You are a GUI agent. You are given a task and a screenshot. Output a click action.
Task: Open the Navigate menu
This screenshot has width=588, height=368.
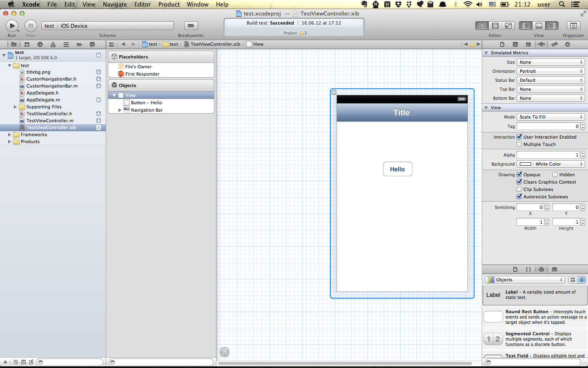click(x=115, y=4)
